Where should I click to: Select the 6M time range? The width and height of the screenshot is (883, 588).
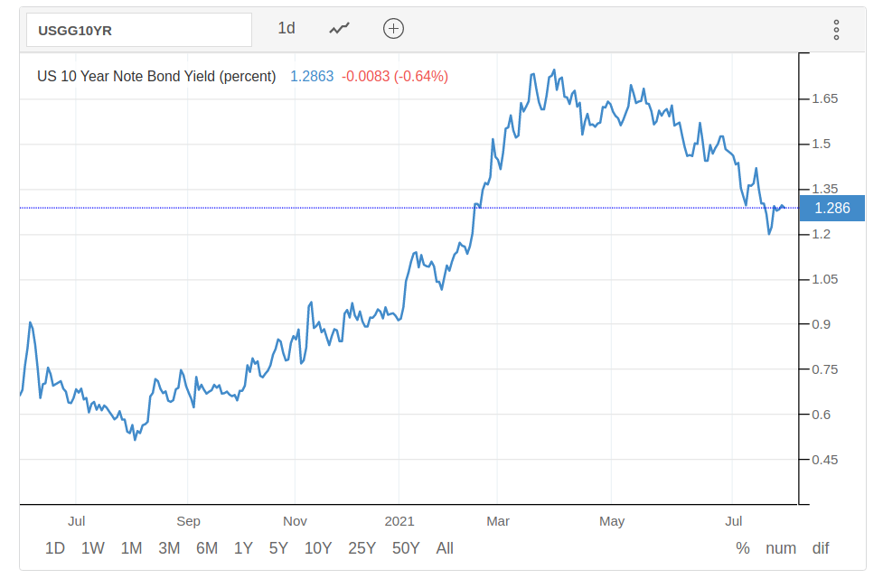207,548
